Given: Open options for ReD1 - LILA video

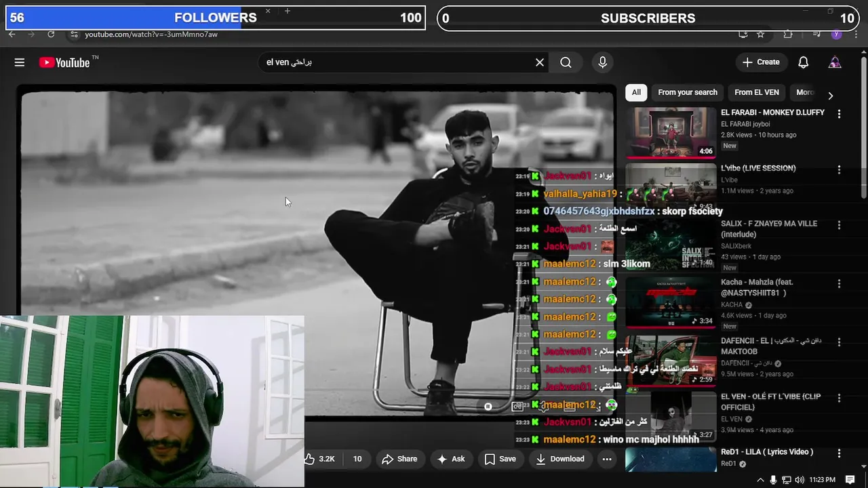Looking at the screenshot, I should (x=839, y=453).
